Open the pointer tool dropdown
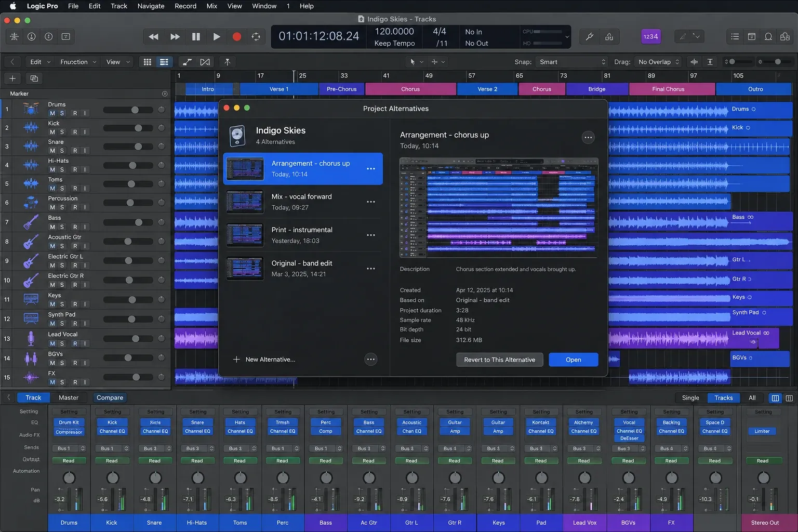Screen dimensions: 798x532 (417, 62)
